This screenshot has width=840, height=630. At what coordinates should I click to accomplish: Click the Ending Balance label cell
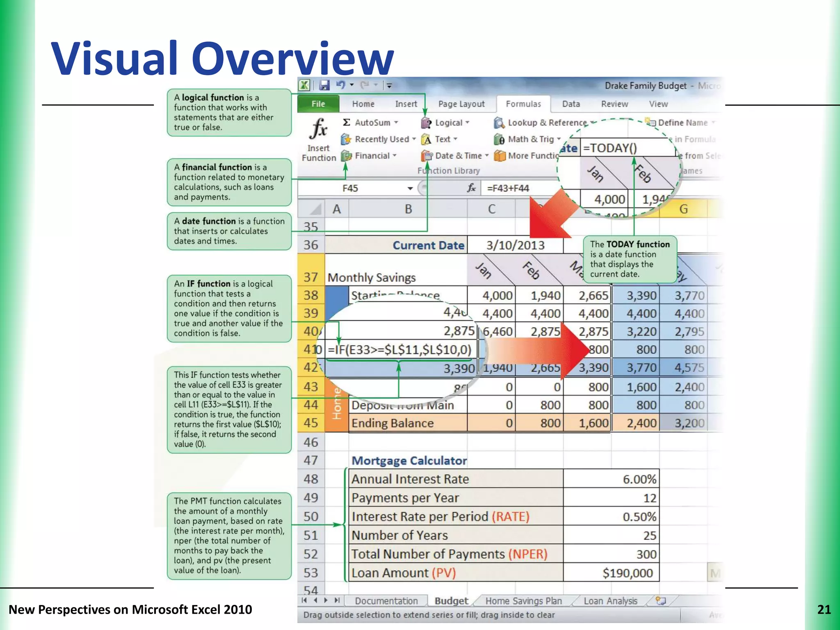(408, 423)
